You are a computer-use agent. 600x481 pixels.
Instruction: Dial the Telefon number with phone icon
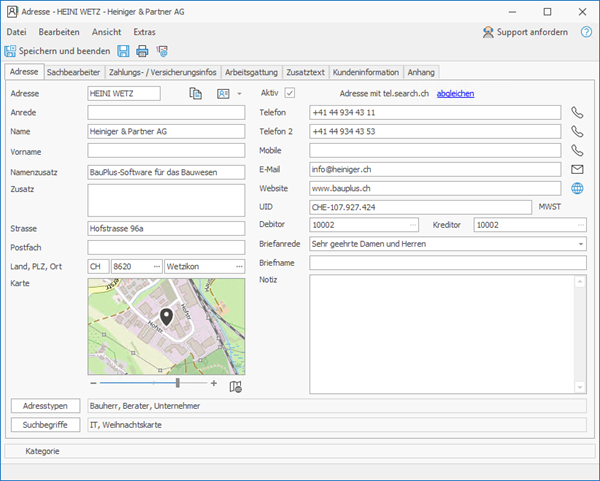577,113
